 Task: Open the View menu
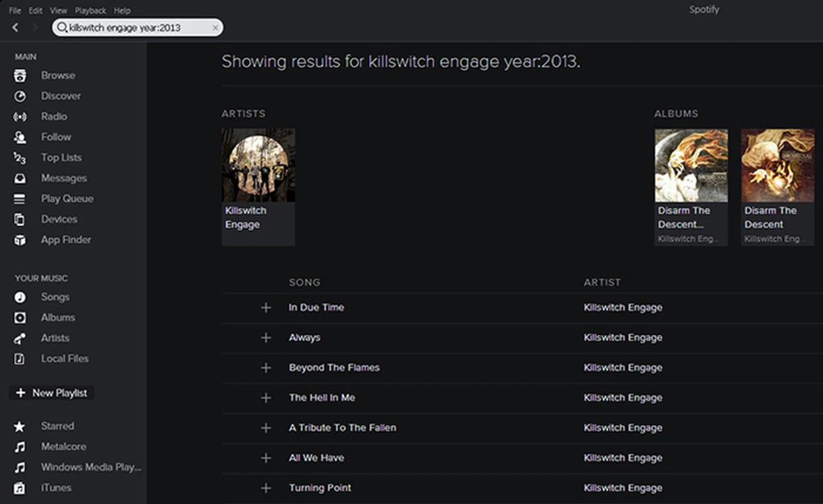click(x=58, y=11)
